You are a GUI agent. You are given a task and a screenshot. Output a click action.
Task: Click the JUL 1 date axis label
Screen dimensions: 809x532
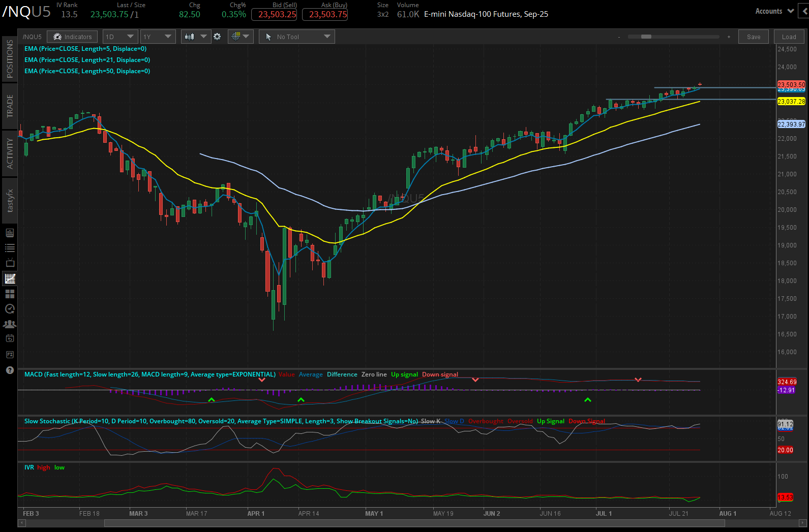[x=604, y=514]
